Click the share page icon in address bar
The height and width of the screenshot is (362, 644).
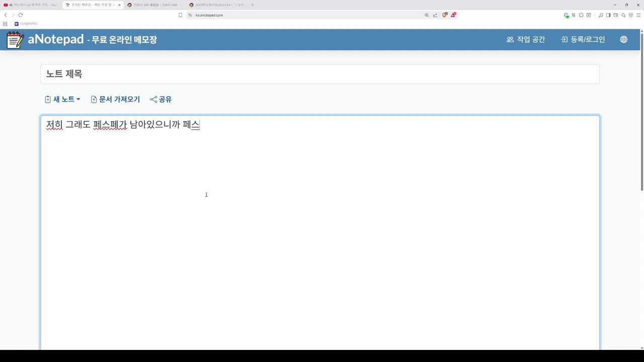click(x=435, y=15)
